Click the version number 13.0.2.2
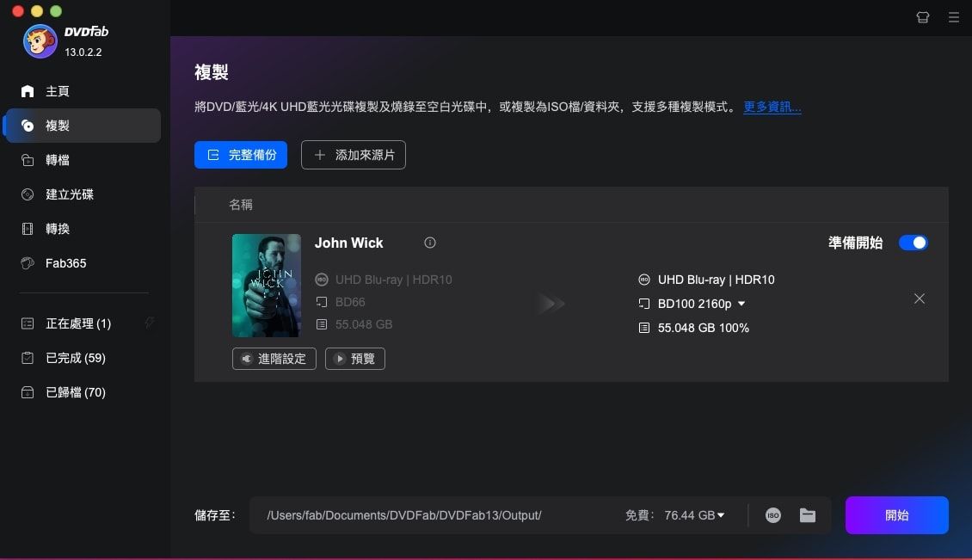The image size is (972, 560). coord(83,52)
